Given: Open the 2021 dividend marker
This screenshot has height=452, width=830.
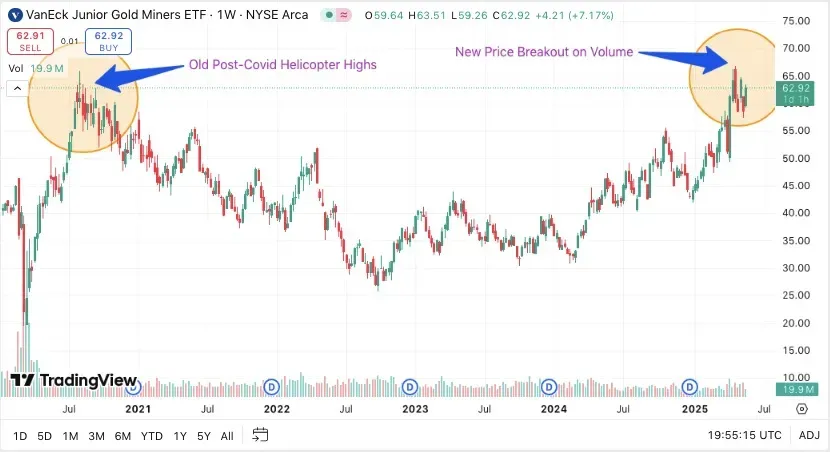Looking at the screenshot, I should [x=133, y=387].
